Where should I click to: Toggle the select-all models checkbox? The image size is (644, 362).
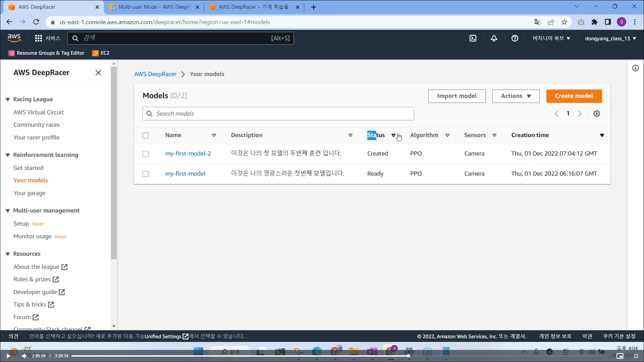pyautogui.click(x=146, y=135)
